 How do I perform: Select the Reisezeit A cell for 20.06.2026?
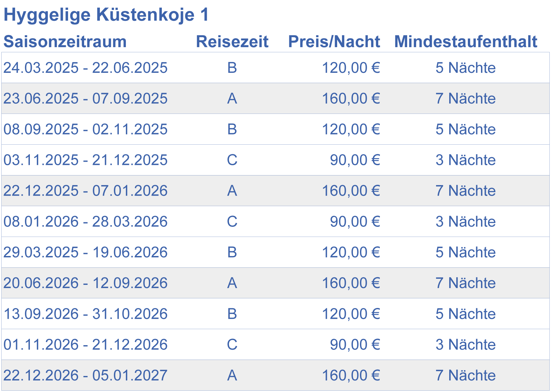pyautogui.click(x=232, y=283)
